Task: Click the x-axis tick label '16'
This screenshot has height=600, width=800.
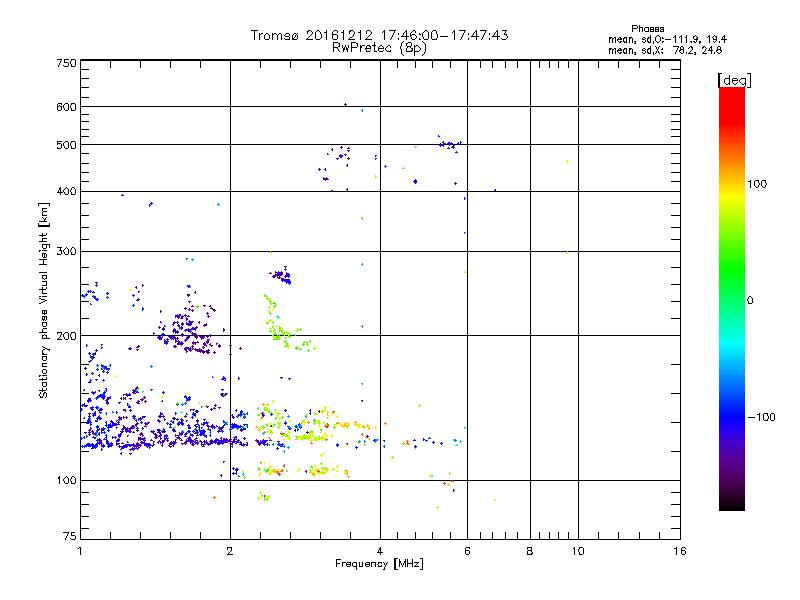Action: [x=680, y=551]
